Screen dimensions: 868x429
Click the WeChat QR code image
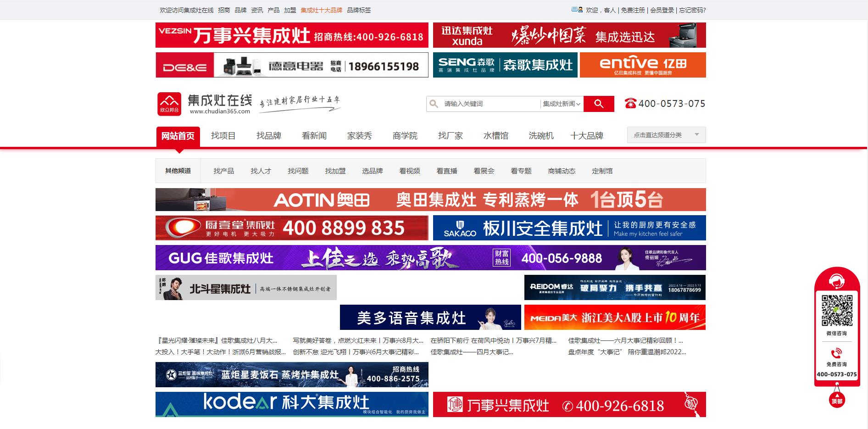837,311
